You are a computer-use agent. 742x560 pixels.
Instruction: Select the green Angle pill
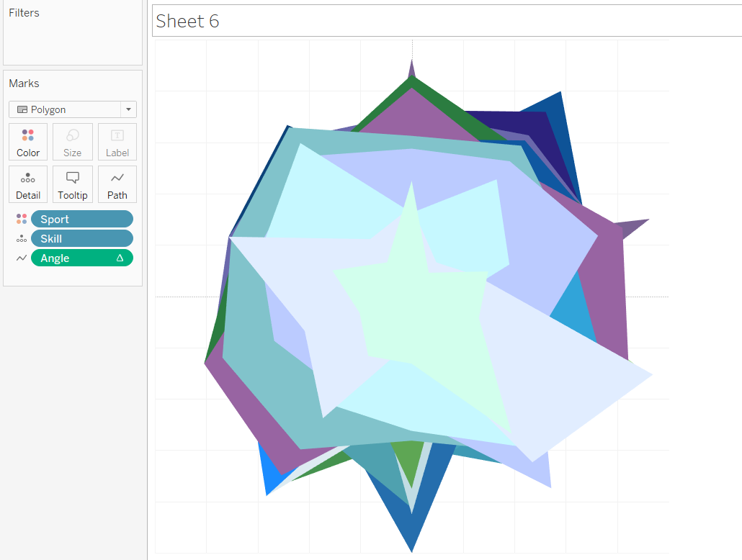click(82, 258)
